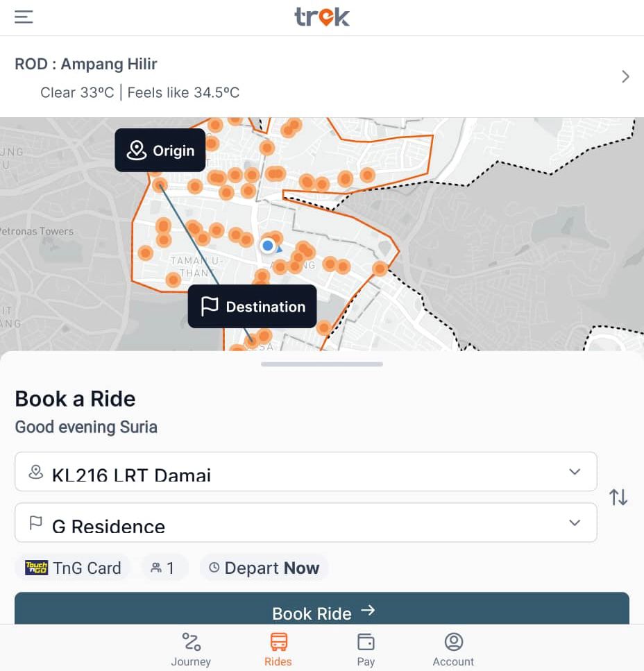The width and height of the screenshot is (644, 671).
Task: Tap the Trek logo
Action: click(x=322, y=17)
